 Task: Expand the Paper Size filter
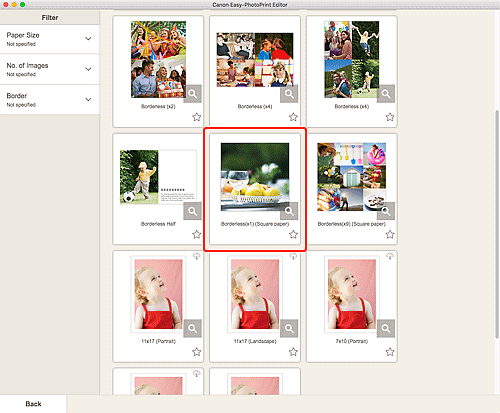click(50, 39)
